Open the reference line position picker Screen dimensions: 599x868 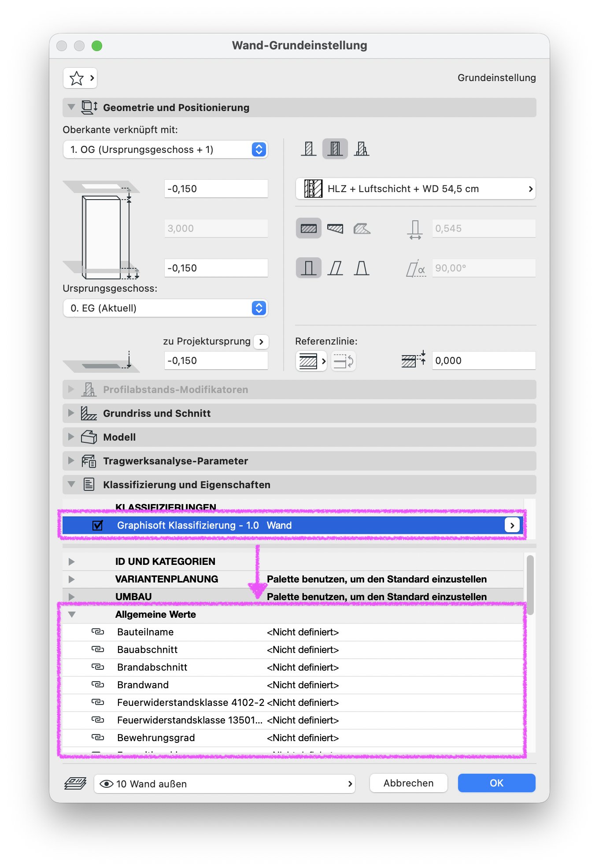point(311,361)
